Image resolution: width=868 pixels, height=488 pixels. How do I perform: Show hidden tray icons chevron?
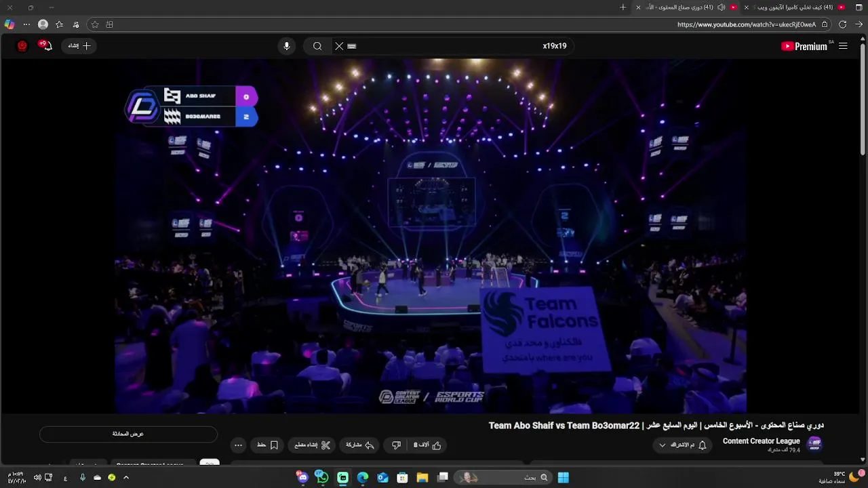click(126, 478)
